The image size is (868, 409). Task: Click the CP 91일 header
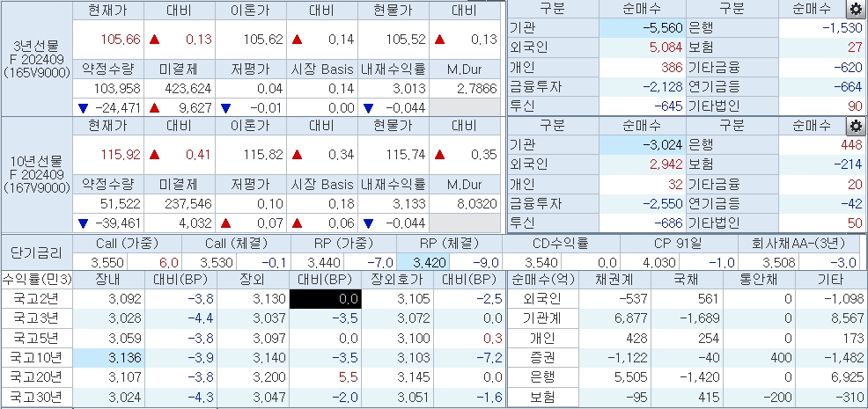679,244
